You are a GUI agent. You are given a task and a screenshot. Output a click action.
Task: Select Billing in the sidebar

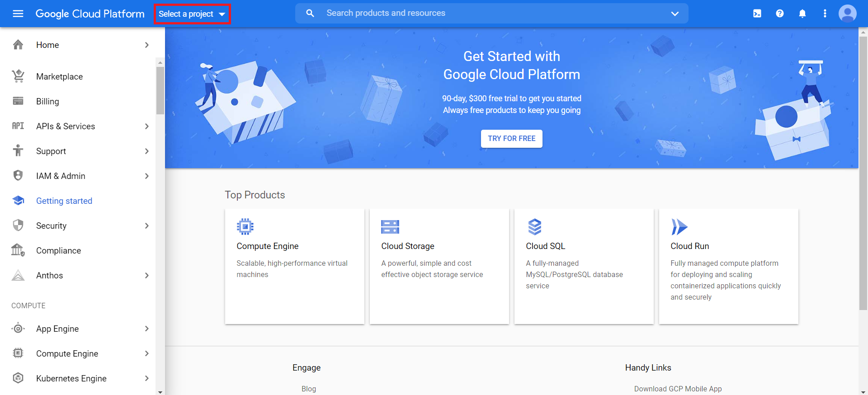point(47,101)
